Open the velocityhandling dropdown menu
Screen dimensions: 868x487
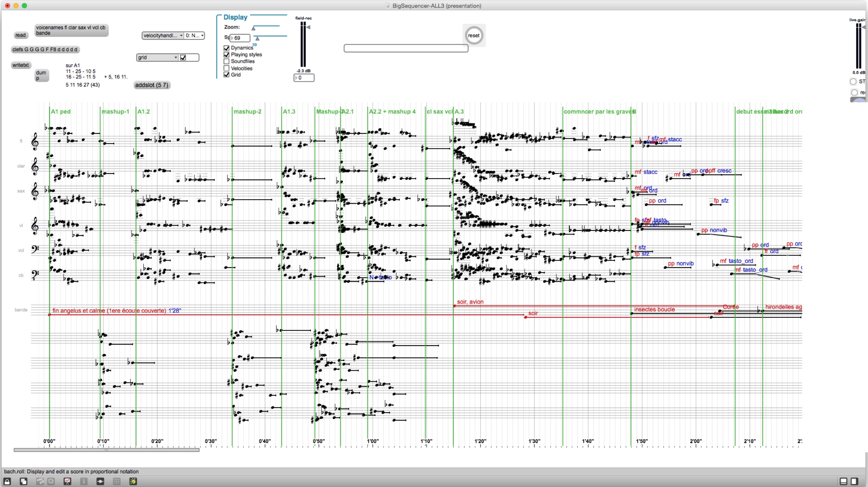pyautogui.click(x=163, y=35)
